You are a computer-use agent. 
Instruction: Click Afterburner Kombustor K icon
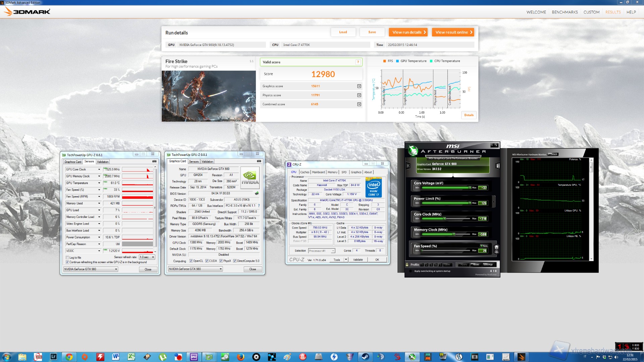point(408,166)
